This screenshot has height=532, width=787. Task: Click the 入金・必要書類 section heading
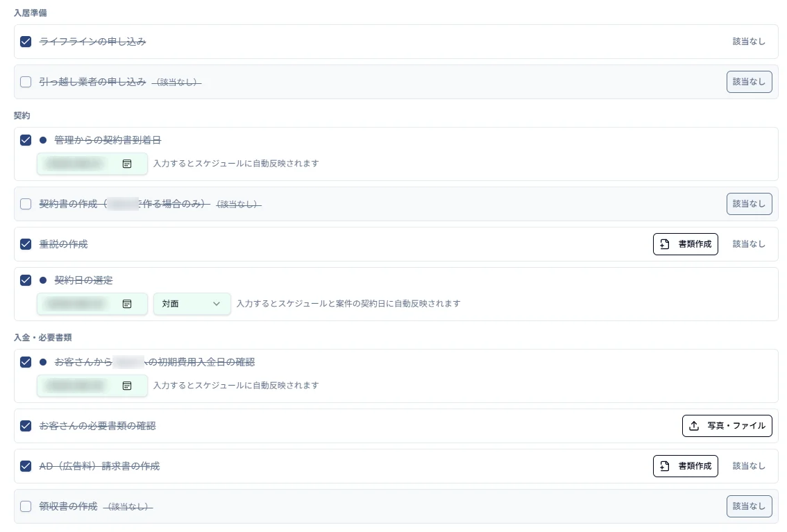pos(42,338)
